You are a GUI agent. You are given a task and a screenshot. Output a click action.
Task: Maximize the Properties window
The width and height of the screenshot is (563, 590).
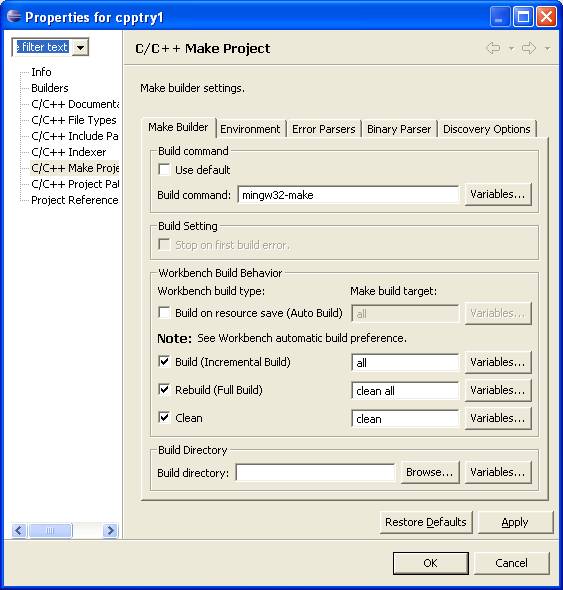pyautogui.click(x=523, y=17)
